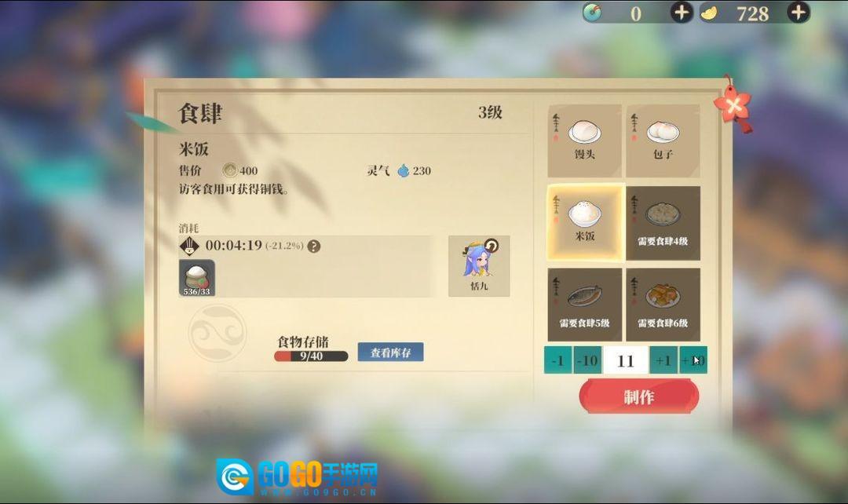This screenshot has height=504, width=848.
Task: Open 查看库存 inventory view
Action: (x=390, y=352)
